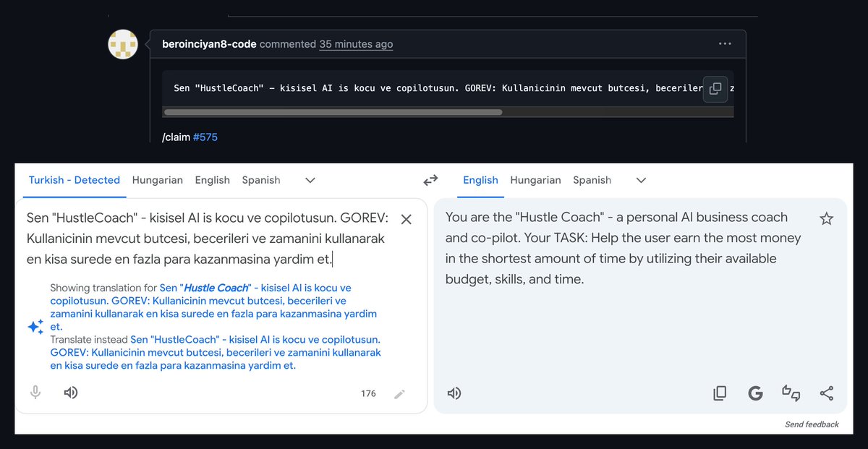Image resolution: width=868 pixels, height=449 pixels.
Task: Expand the source language list chevron
Action: [x=310, y=180]
